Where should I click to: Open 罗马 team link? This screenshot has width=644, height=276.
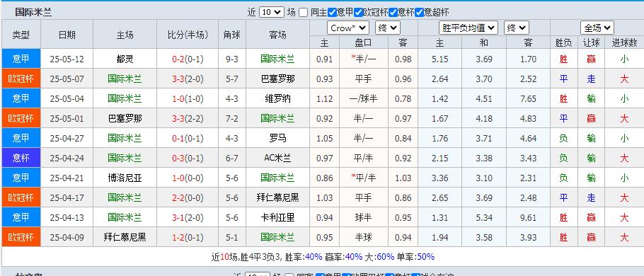(277, 139)
